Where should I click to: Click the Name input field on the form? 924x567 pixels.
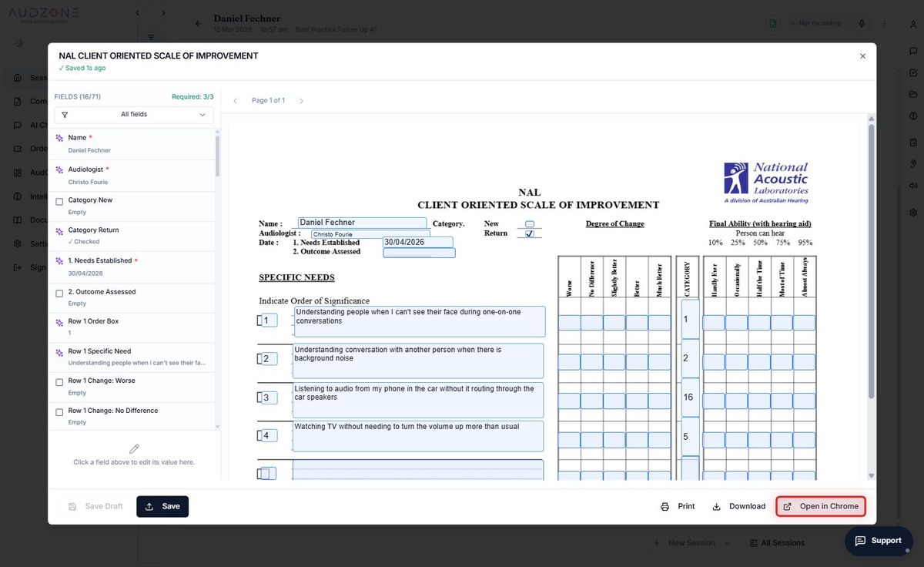point(363,223)
